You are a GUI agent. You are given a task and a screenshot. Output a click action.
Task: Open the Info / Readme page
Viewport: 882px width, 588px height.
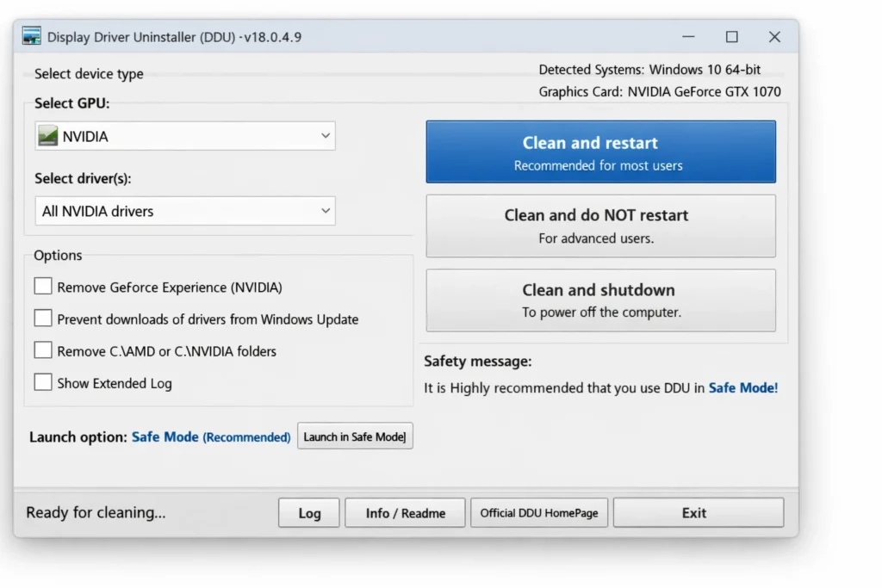pyautogui.click(x=405, y=512)
